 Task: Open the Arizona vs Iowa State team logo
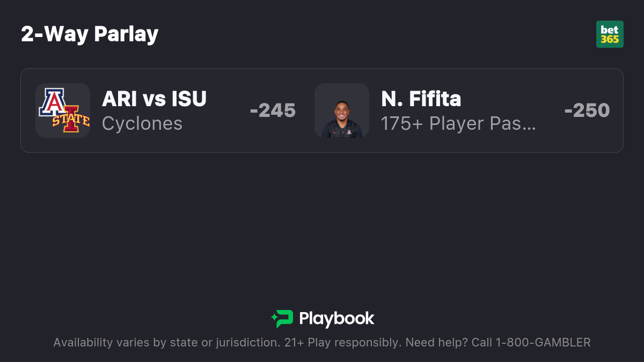click(63, 110)
